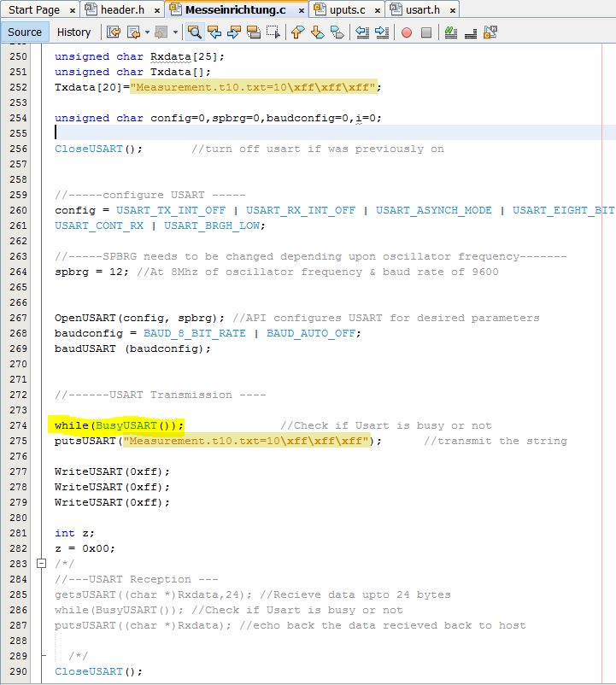Click Shift Line Left icon
This screenshot has height=685, width=616.
362,32
